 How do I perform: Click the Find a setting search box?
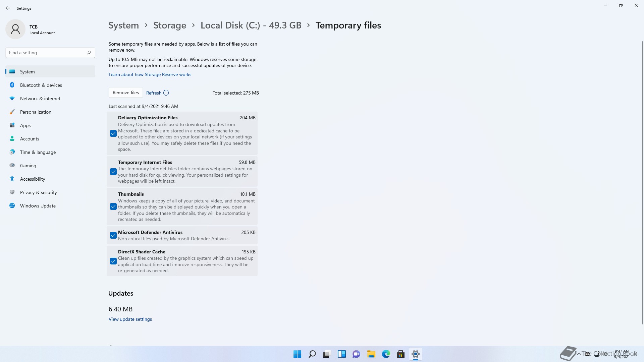point(50,53)
